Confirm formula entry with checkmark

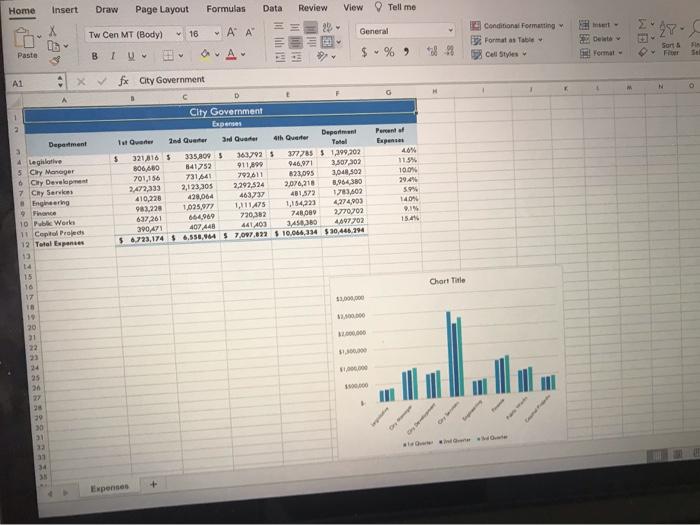click(102, 82)
